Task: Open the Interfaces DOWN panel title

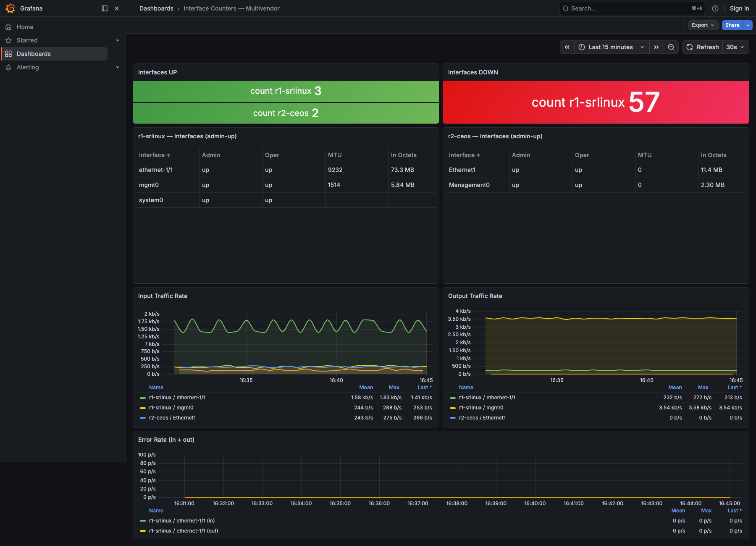Action: click(473, 72)
